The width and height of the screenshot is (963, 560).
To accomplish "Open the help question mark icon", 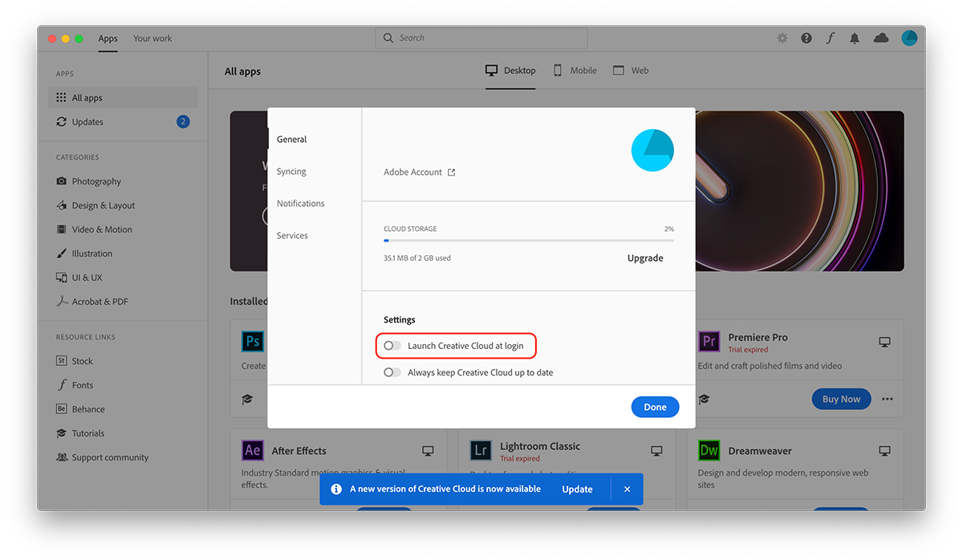I will point(807,39).
